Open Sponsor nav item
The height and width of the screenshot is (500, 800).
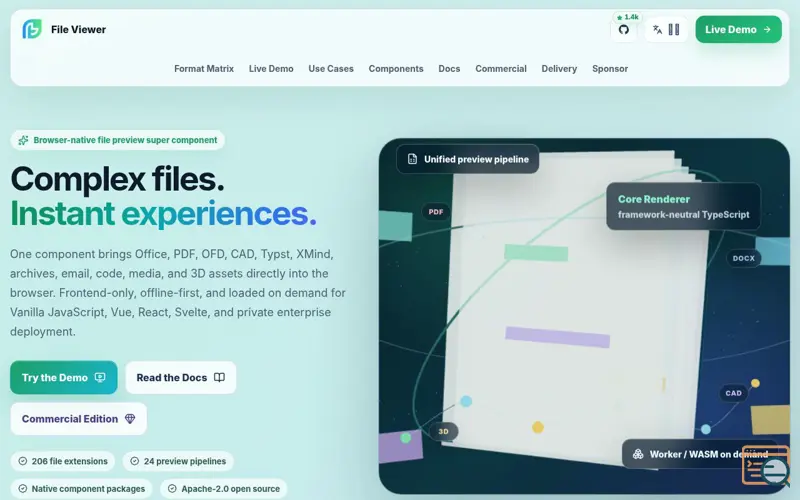(x=610, y=68)
